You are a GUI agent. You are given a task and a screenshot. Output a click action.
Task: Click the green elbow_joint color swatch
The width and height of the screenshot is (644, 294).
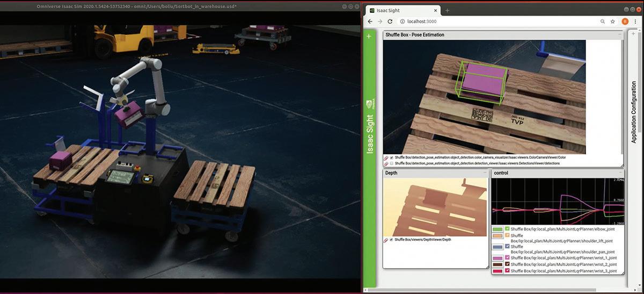pos(497,230)
